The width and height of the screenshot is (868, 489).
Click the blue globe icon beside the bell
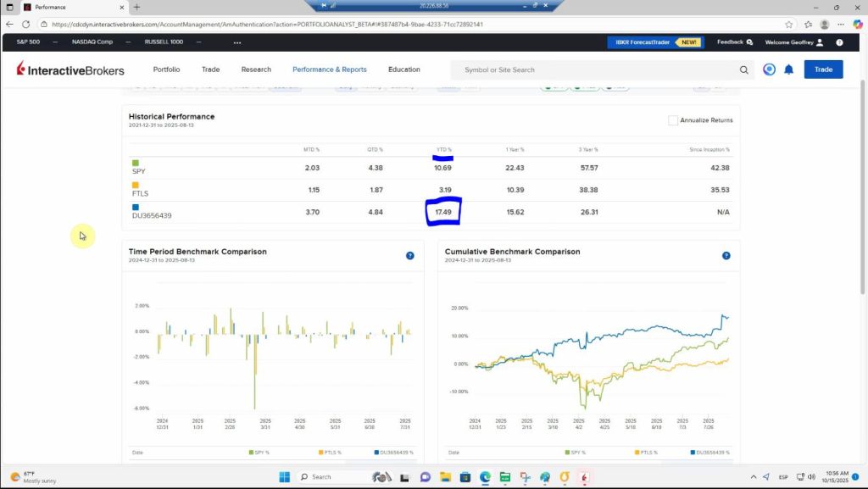point(769,69)
